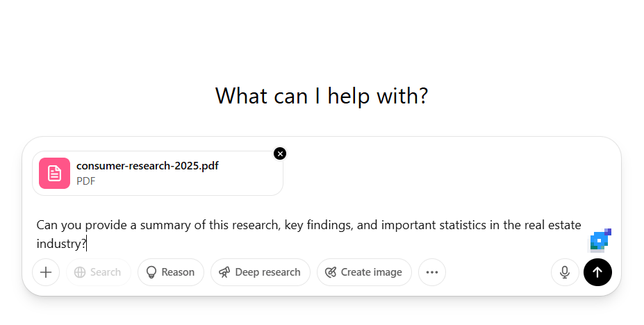Open the consumer-research-2025.pdf file name

pyautogui.click(x=147, y=166)
